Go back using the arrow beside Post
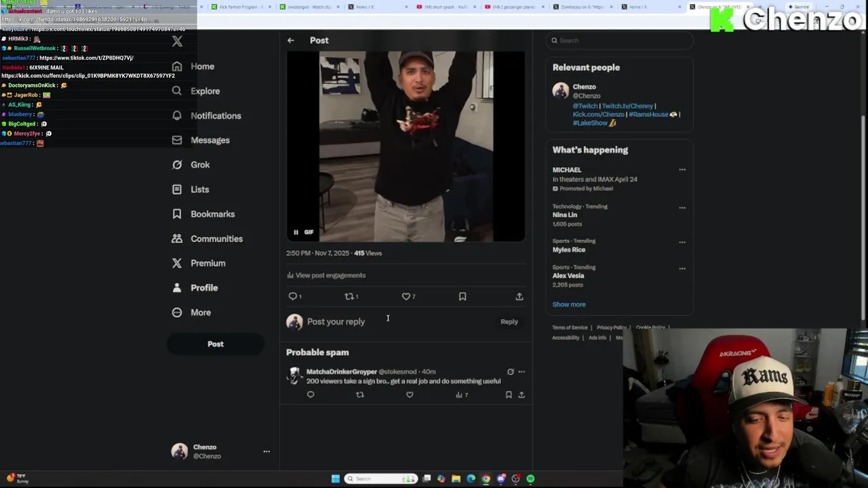Screen dimensions: 868x488 click(290, 40)
